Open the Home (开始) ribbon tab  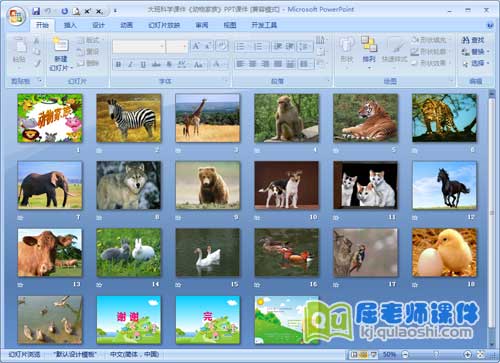[x=42, y=25]
